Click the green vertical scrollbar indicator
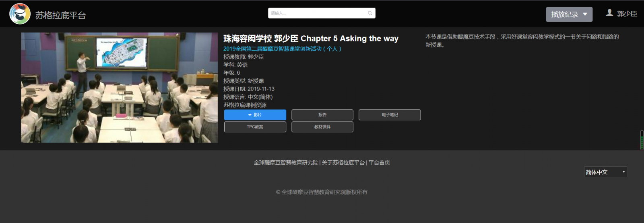This screenshot has height=223, width=644. tap(642, 140)
